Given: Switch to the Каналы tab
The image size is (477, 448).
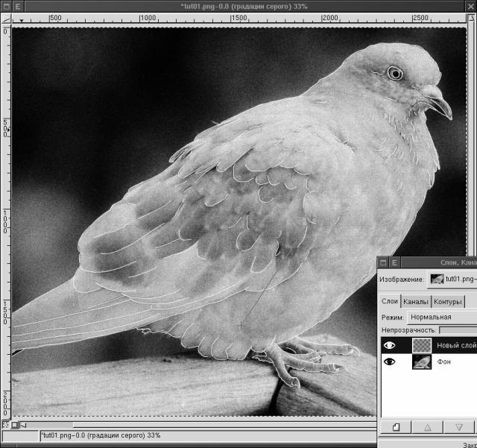Looking at the screenshot, I should pos(415,302).
